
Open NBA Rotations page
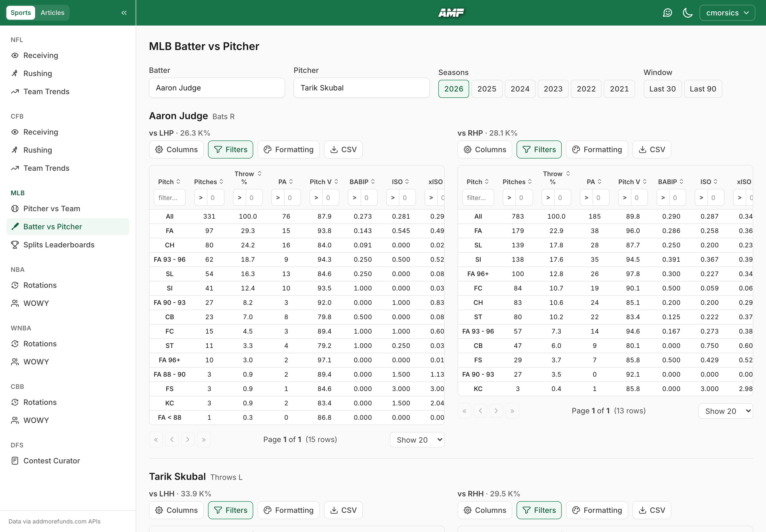[40, 285]
